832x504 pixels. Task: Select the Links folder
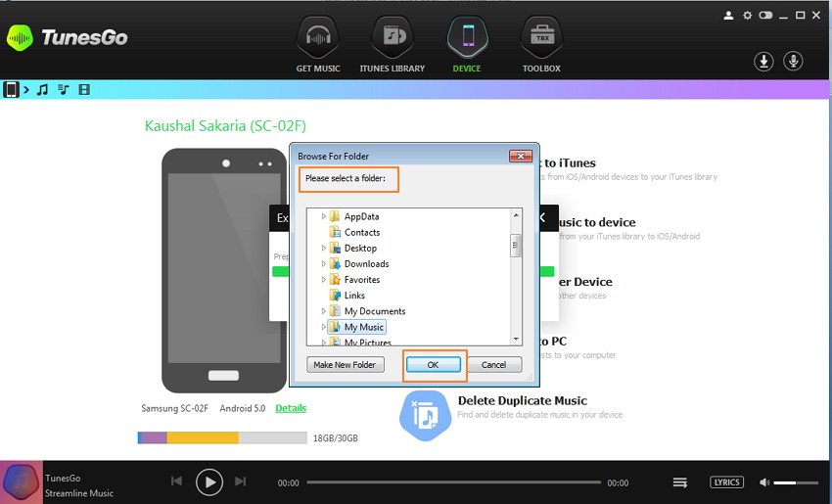pos(347,296)
